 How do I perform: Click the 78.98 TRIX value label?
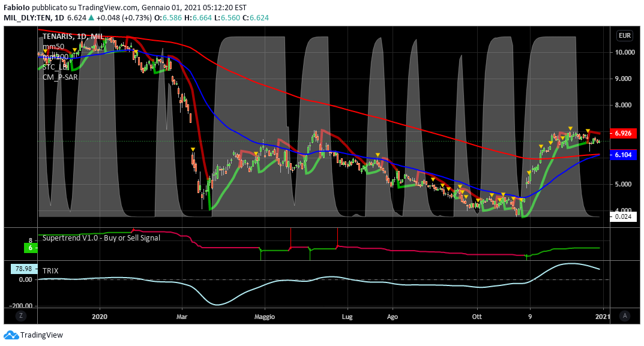click(24, 269)
